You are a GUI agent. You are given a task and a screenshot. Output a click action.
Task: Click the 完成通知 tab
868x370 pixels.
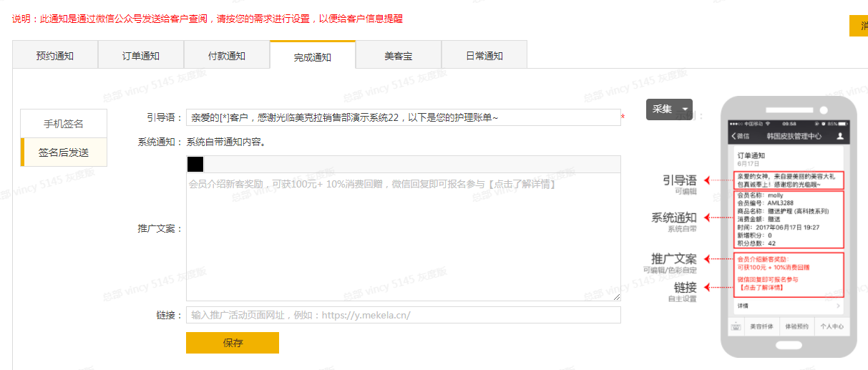tap(313, 55)
